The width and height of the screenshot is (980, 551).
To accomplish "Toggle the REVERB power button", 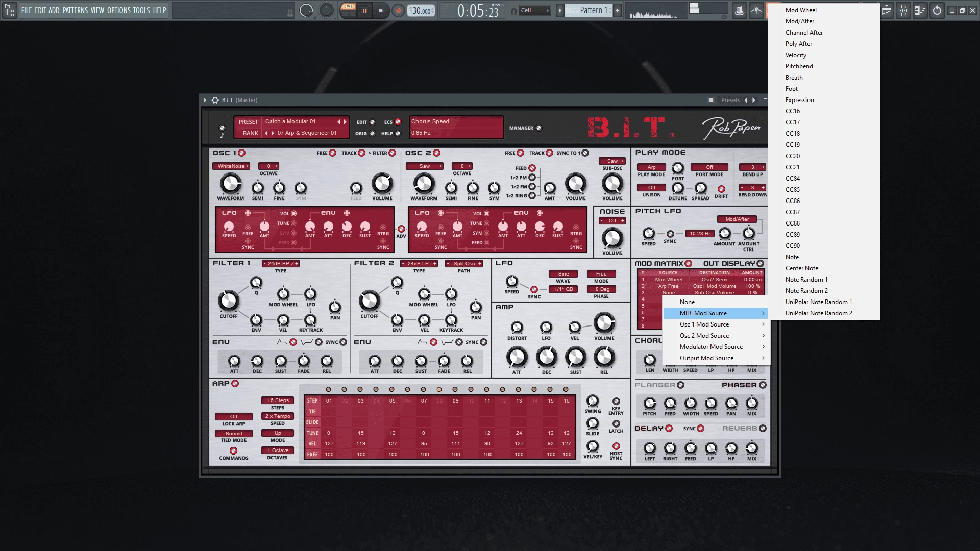I will (x=763, y=429).
